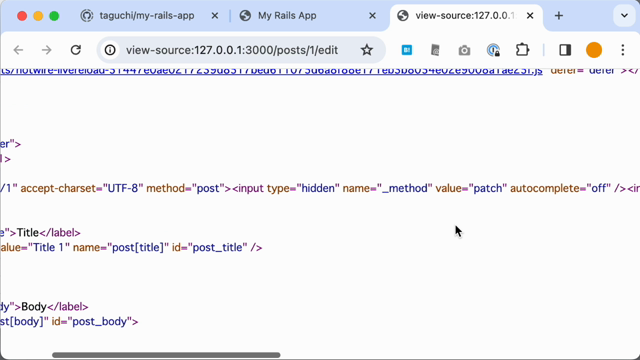
Task: Close the taguchi/my-rails-app tab
Action: click(x=215, y=16)
